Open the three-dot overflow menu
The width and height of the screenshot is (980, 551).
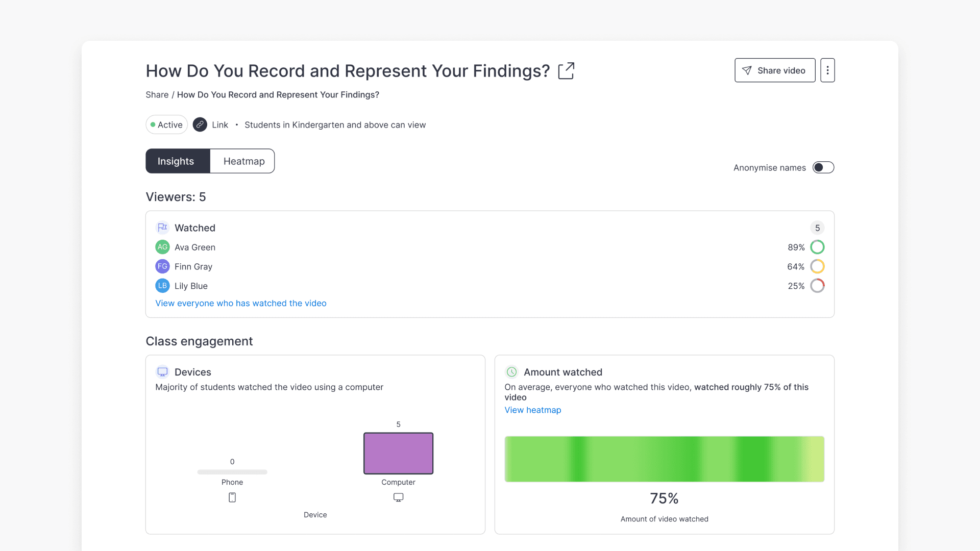coord(827,70)
